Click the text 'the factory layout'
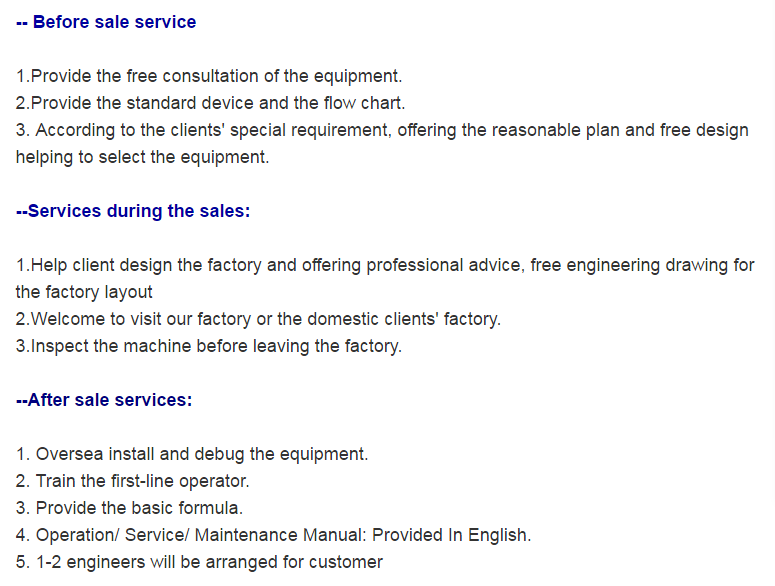Viewport: 775px width, 586px height. 84,292
